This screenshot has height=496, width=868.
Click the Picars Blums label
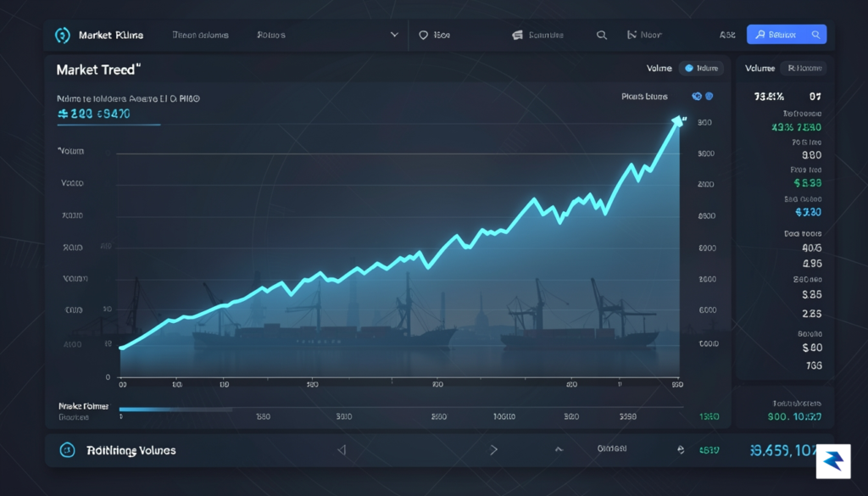pyautogui.click(x=644, y=97)
